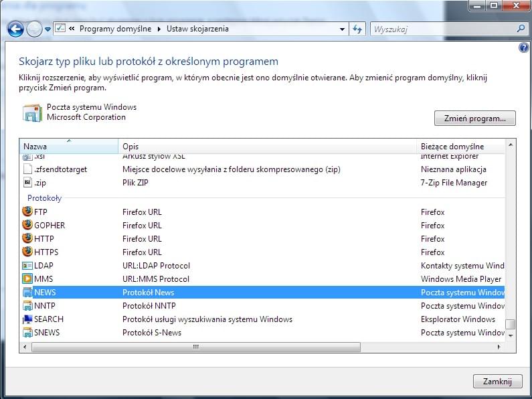Viewport: 532px width, 399px height.
Task: Select the 'MMS' protocol name
Action: pos(43,279)
